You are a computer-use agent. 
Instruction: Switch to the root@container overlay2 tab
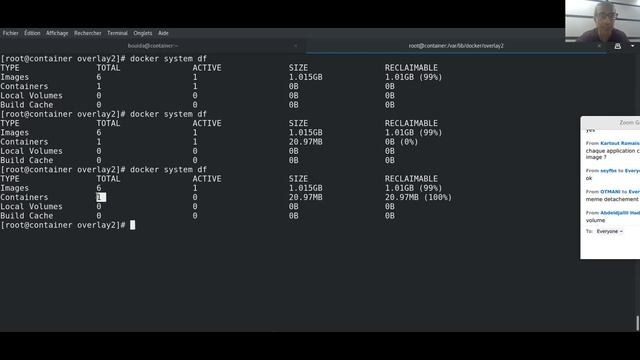(x=456, y=46)
